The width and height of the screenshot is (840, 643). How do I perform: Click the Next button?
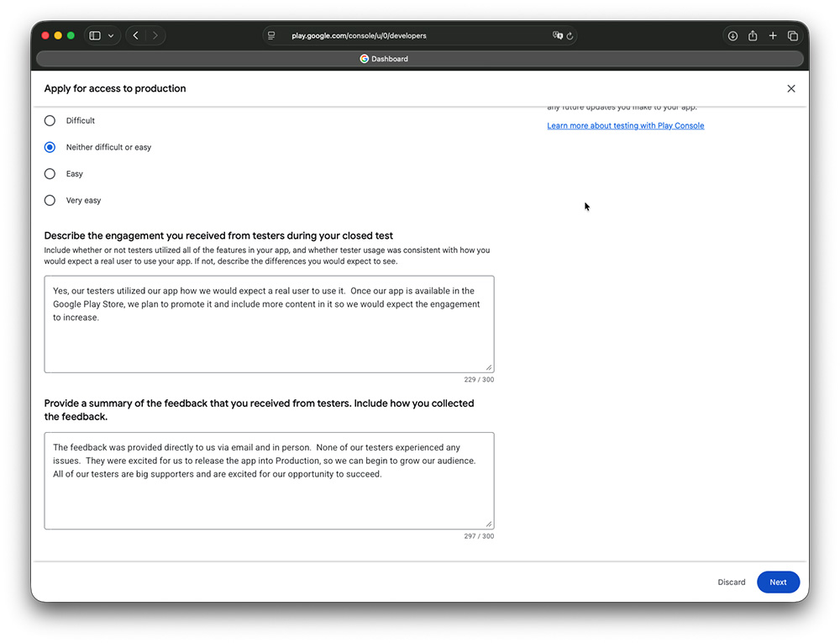778,582
